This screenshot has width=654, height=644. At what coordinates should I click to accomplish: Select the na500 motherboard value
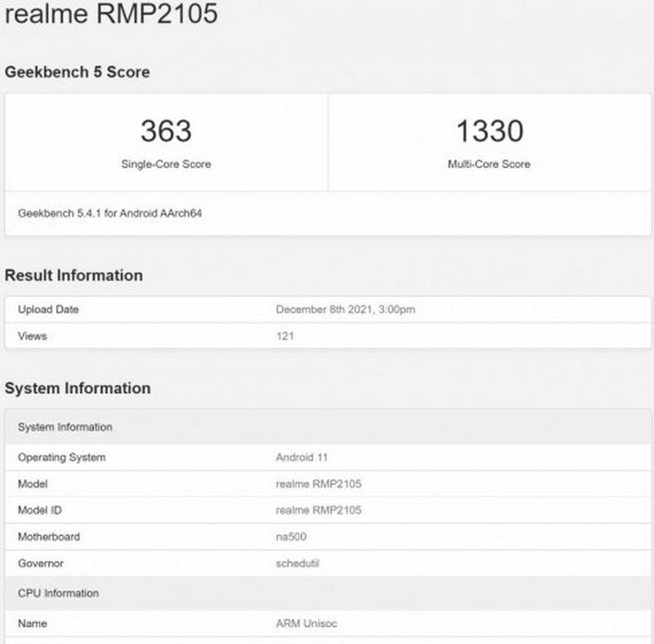[291, 537]
